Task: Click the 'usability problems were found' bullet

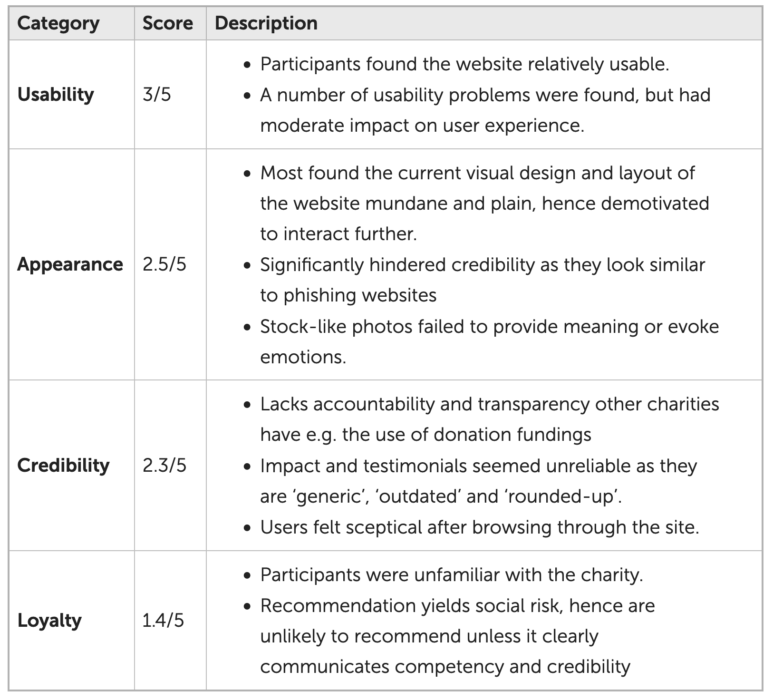Action: (485, 110)
